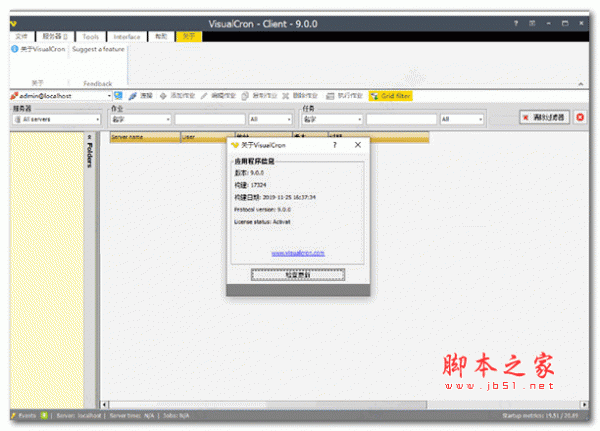Click the VisualCron app logo in title bar
This screenshot has width=600, height=431.
pos(13,24)
